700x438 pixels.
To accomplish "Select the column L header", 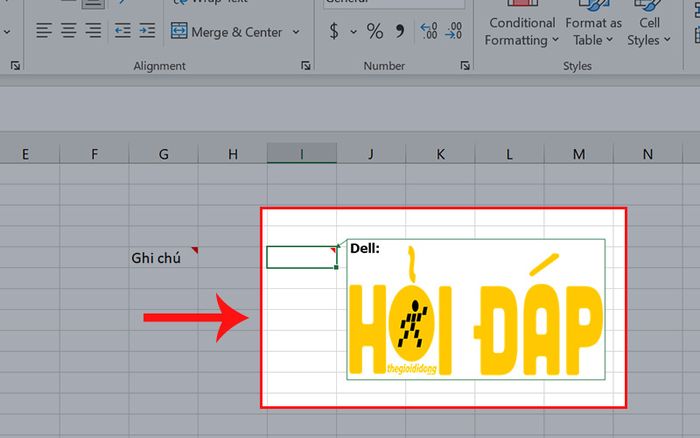I will pos(509,154).
